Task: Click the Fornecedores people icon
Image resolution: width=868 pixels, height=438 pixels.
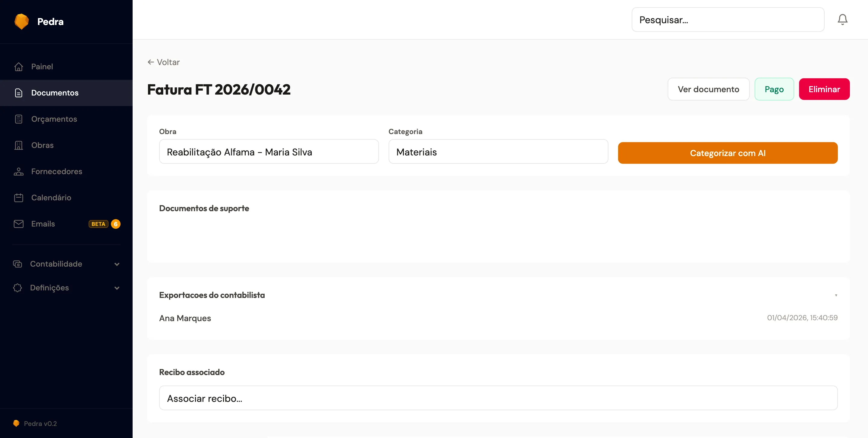Action: [x=19, y=172]
